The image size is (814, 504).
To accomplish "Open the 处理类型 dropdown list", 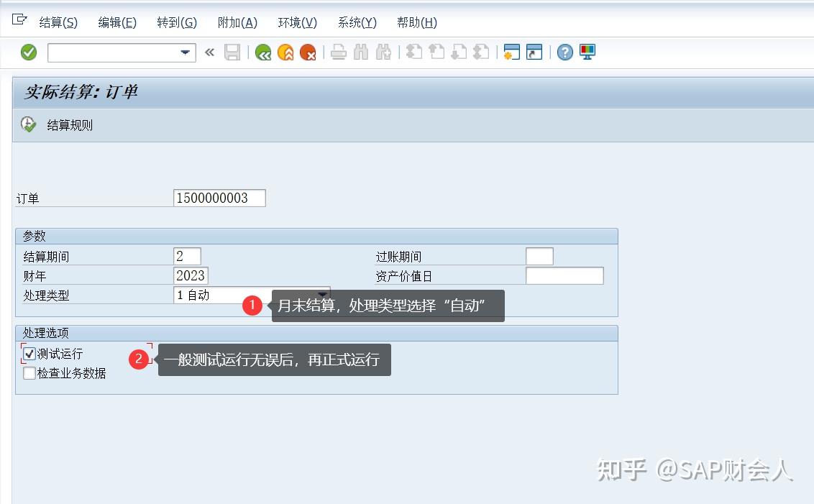I will [323, 295].
